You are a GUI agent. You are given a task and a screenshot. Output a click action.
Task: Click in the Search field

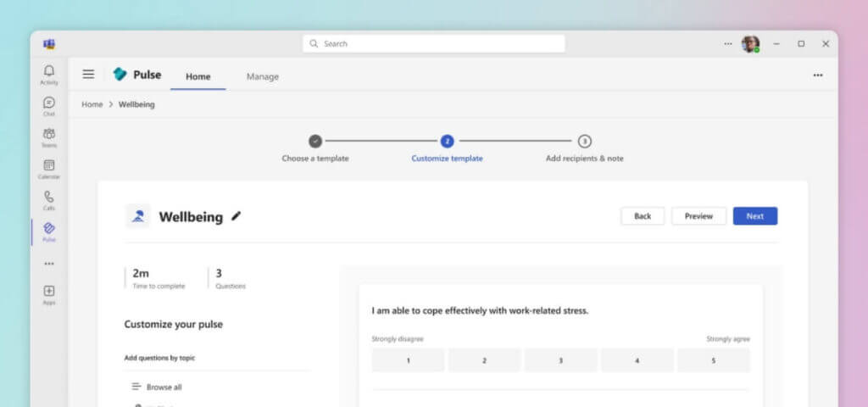(x=434, y=44)
